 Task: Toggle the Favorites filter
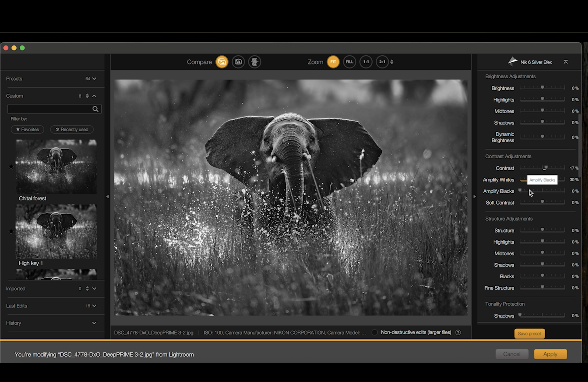27,129
